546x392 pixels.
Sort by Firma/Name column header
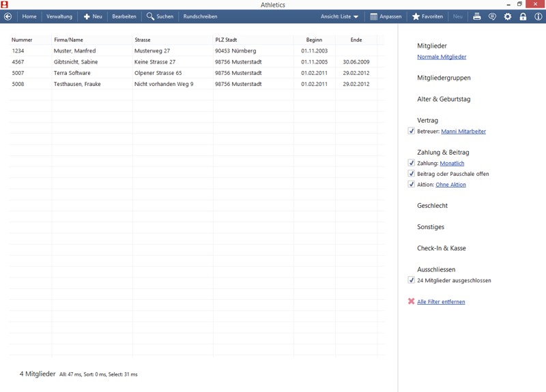pos(68,40)
